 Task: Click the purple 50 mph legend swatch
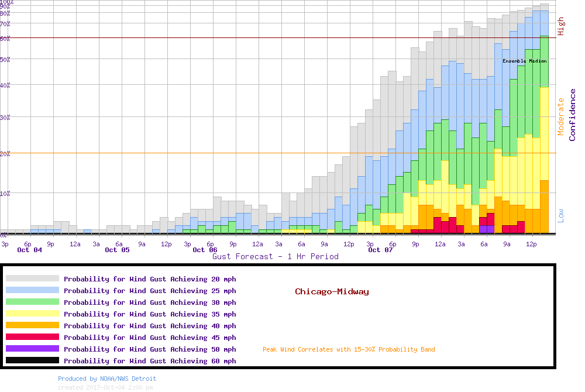point(32,348)
